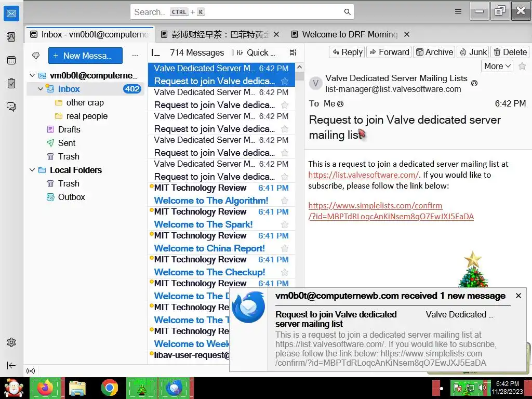Viewport: 532px width, 399px height.
Task: Delete the message
Action: pos(510,52)
